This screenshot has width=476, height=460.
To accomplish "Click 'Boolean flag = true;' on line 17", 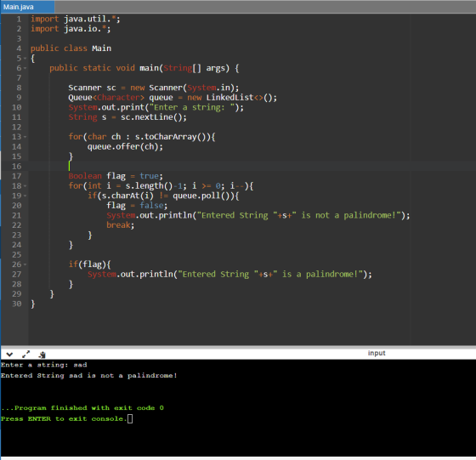I will [116, 176].
